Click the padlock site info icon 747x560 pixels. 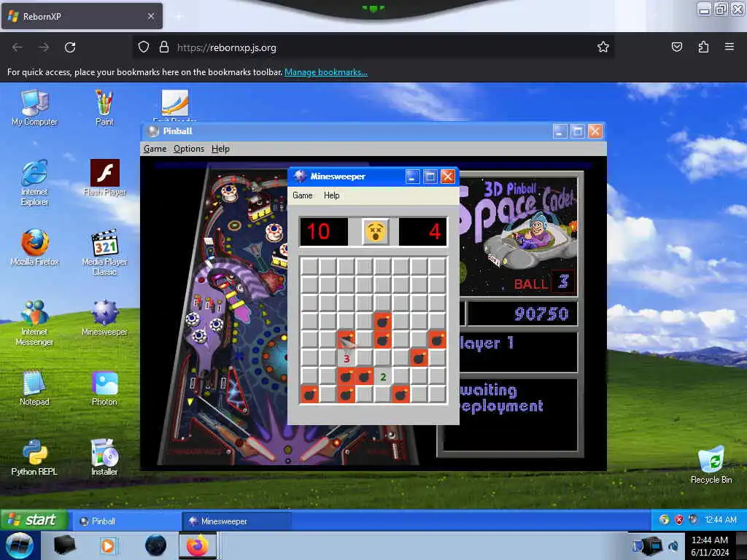[164, 47]
